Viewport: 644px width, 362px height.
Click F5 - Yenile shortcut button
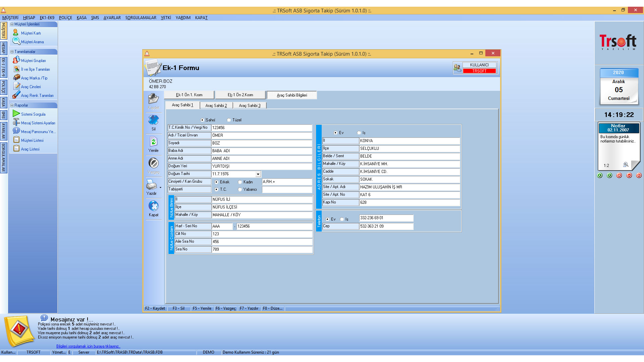(x=202, y=308)
